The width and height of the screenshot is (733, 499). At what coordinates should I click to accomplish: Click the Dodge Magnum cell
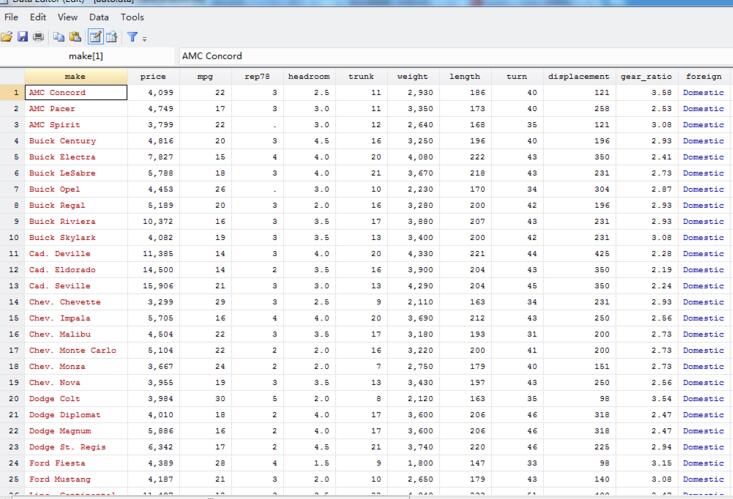76,431
